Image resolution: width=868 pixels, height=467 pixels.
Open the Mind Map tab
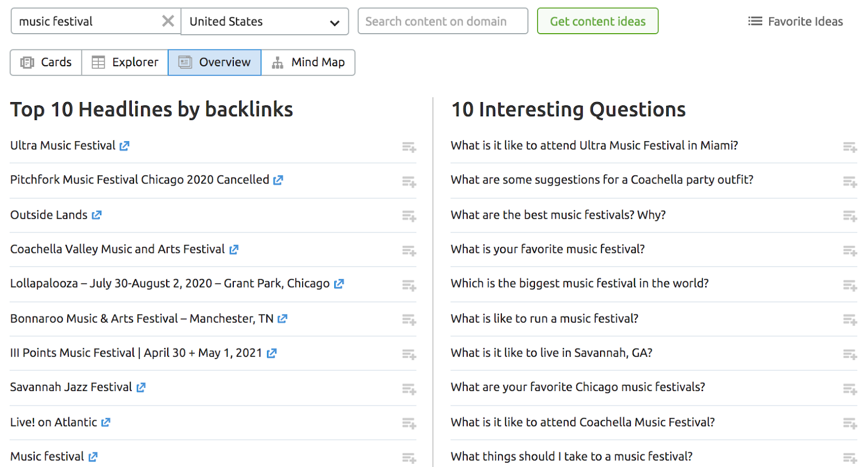pyautogui.click(x=308, y=62)
